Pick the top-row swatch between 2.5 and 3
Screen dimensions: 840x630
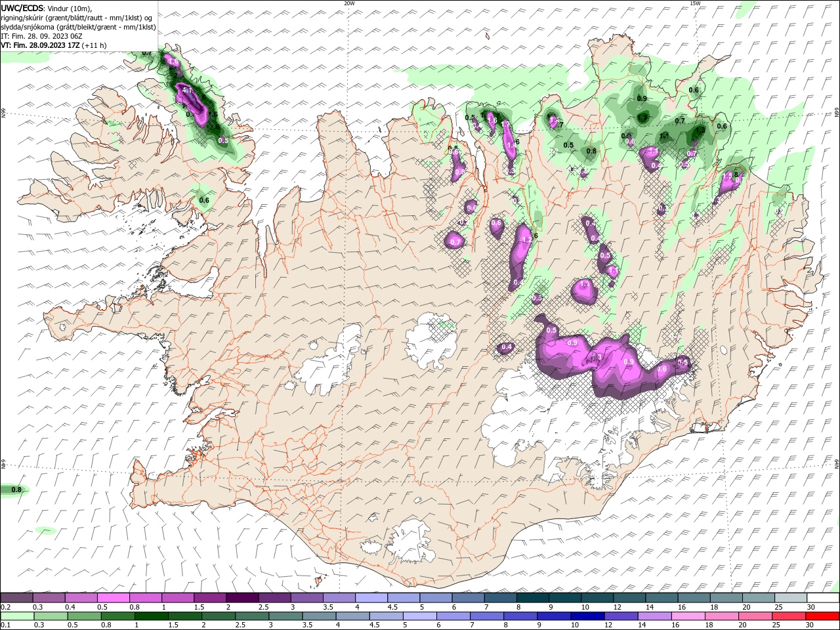tap(274, 598)
